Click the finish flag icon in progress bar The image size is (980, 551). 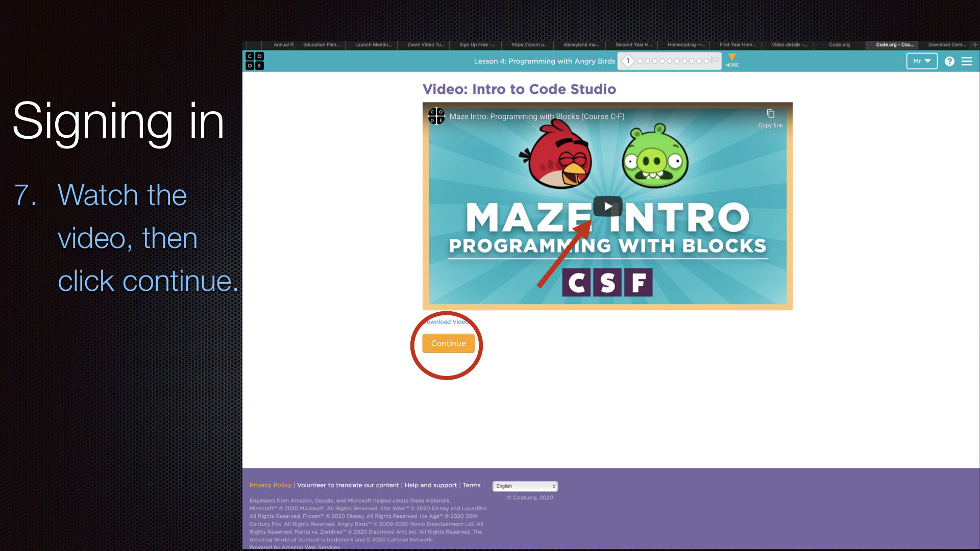pyautogui.click(x=715, y=60)
